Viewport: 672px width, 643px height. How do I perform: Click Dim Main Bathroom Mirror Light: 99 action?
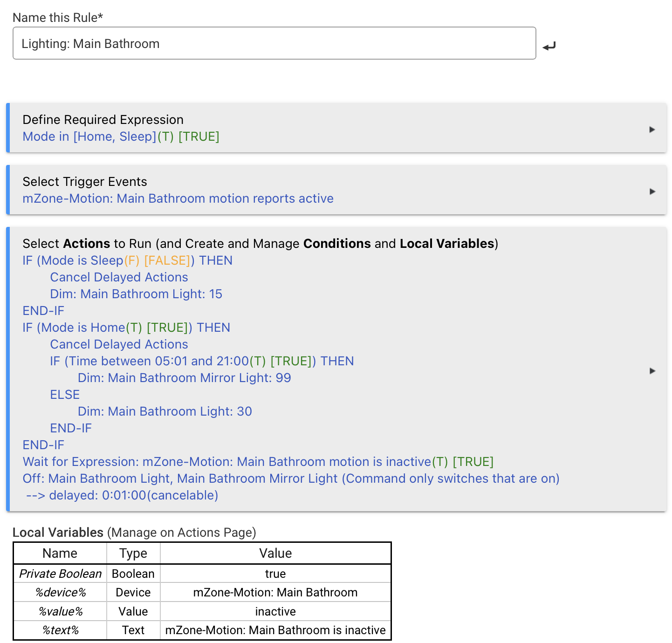184,378
